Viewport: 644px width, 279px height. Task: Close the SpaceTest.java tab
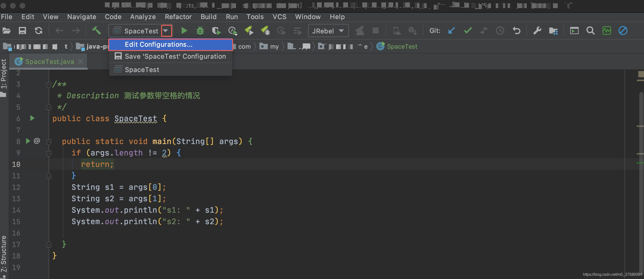(80, 62)
